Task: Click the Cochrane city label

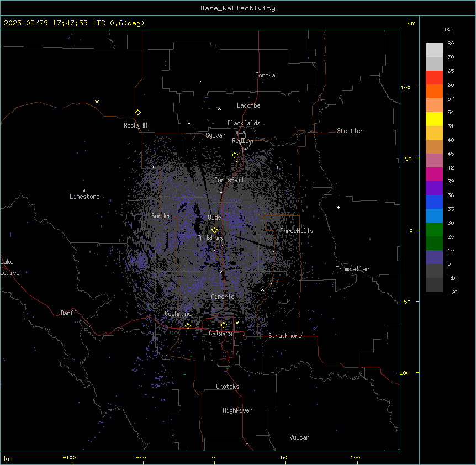Action: (178, 314)
